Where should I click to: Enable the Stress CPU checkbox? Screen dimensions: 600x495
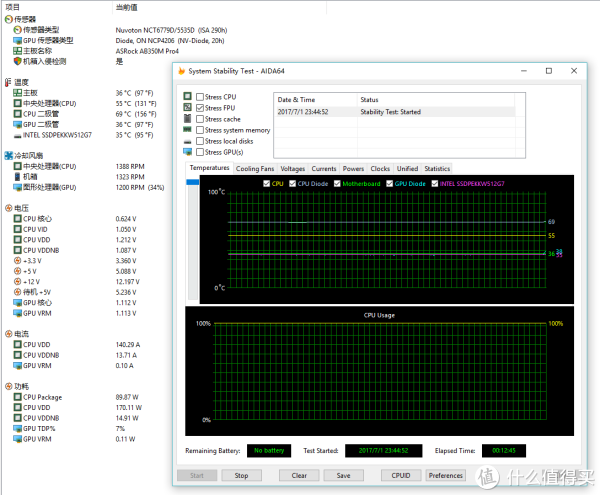[x=200, y=97]
